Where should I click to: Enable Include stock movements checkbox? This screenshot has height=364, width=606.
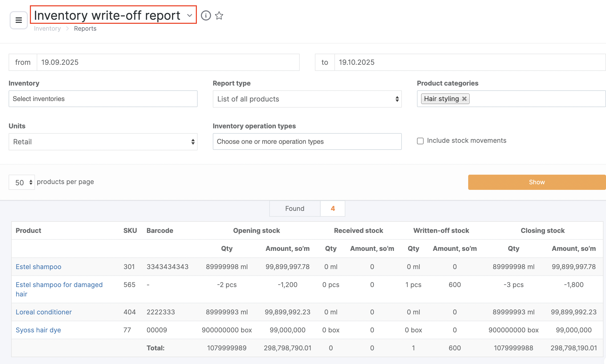pos(420,141)
